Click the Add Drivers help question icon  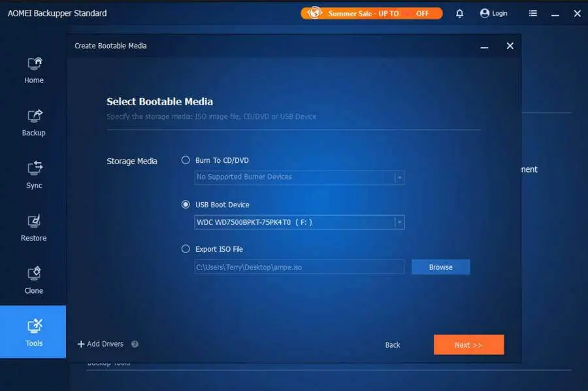135,344
